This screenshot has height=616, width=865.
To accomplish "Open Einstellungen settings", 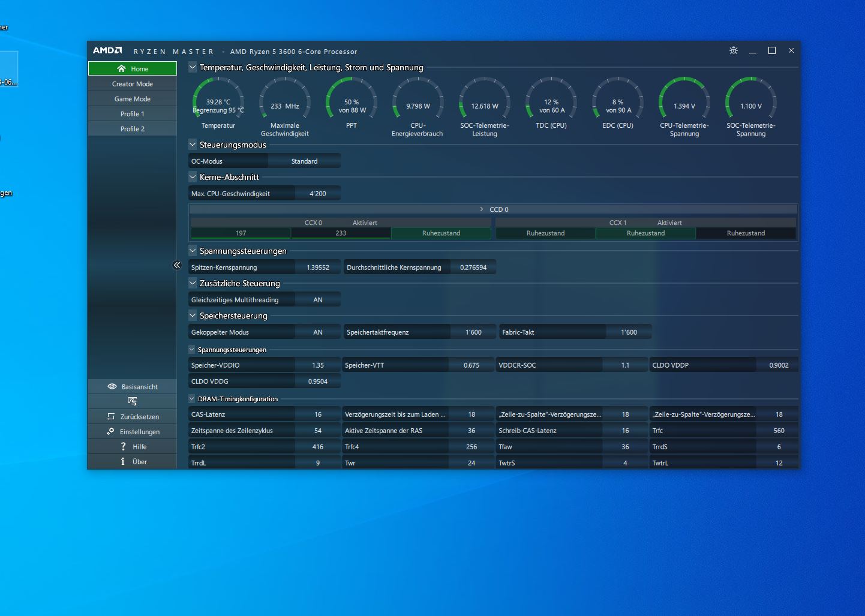I will click(133, 431).
